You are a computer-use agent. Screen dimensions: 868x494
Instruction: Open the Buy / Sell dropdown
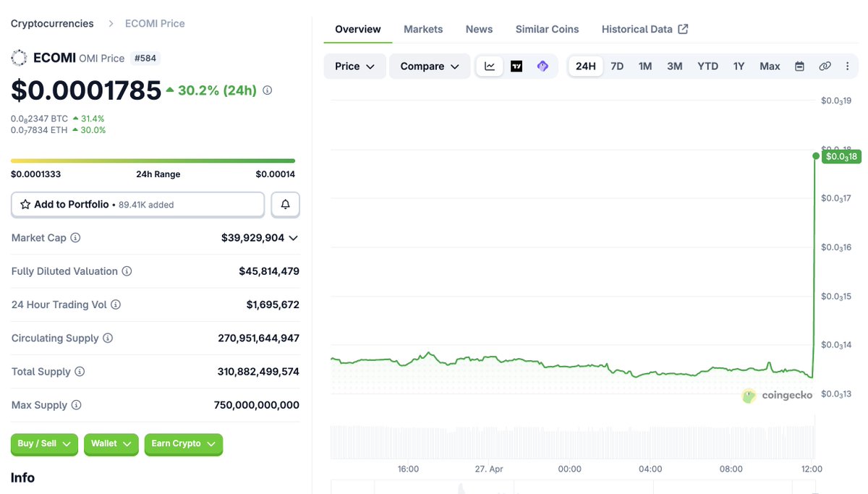[44, 444]
